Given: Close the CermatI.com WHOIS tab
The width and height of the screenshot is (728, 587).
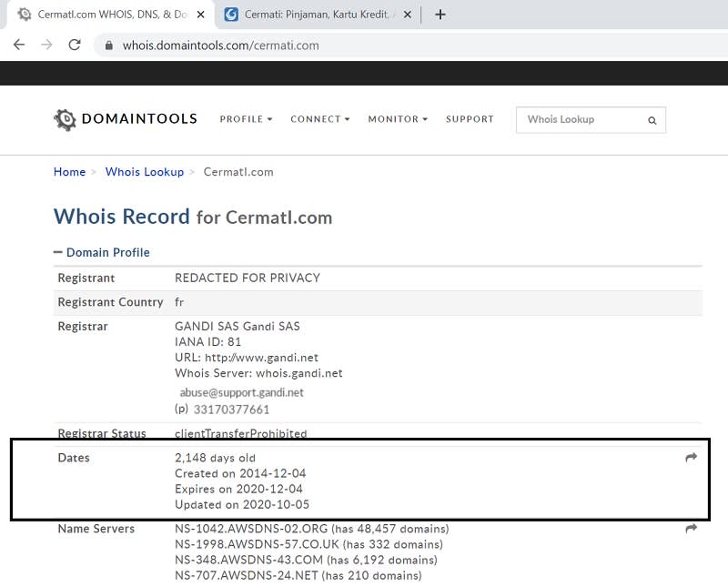Looking at the screenshot, I should coord(200,15).
